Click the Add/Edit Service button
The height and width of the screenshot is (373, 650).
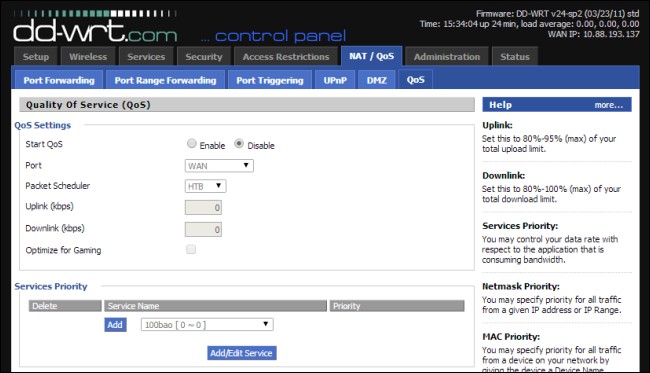point(241,353)
